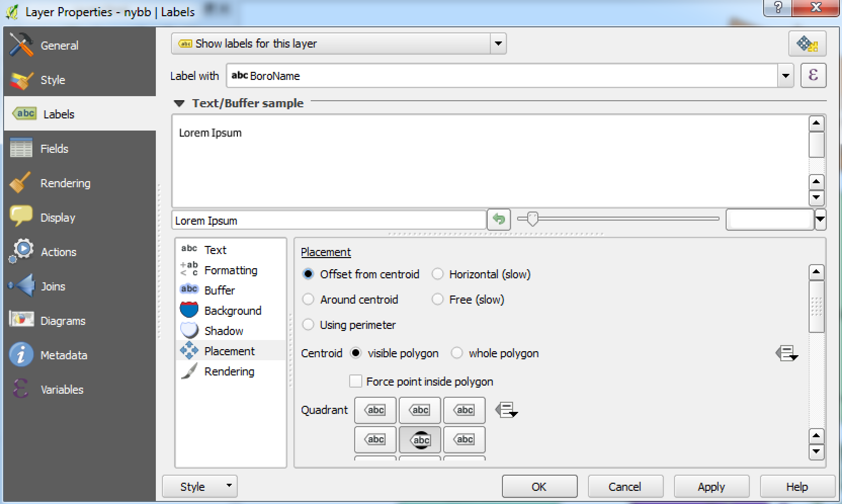
Task: Expand the Label with field dropdown
Action: [x=785, y=76]
